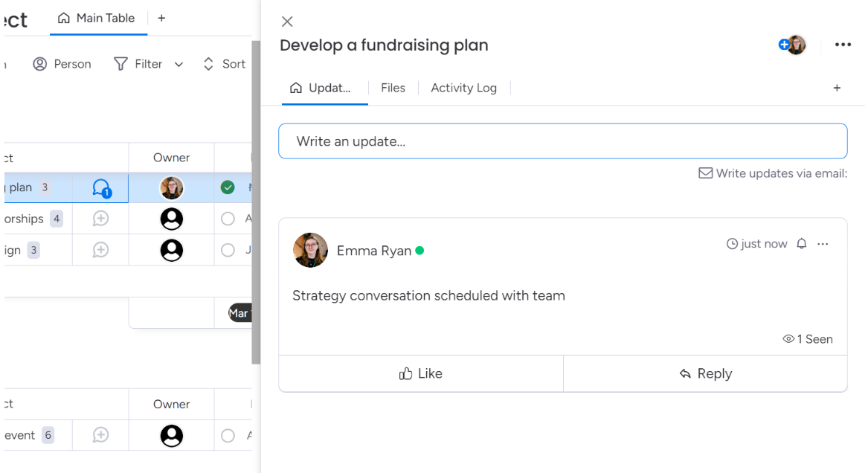868x473 pixels.
Task: Open the three-dot menu on Emma Ryan's update
Action: (823, 244)
